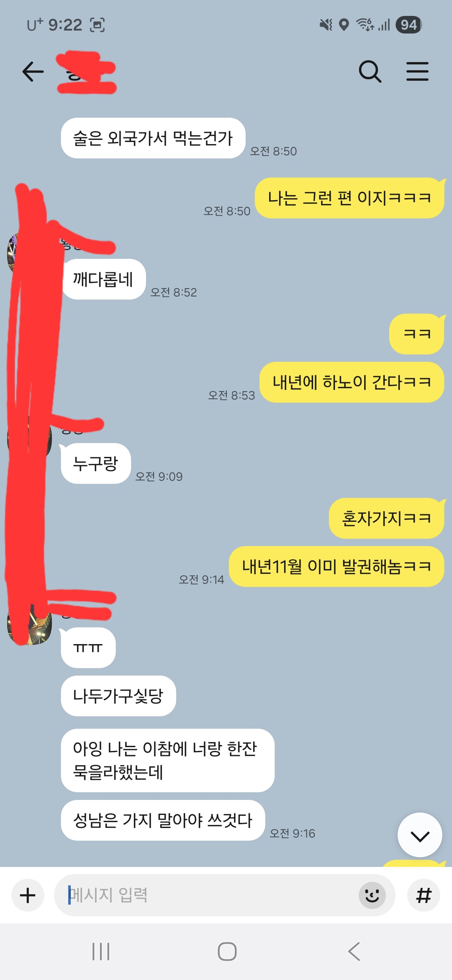Viewport: 452px width, 980px height.
Task: Open the emoticon picker smiley icon
Action: [372, 895]
